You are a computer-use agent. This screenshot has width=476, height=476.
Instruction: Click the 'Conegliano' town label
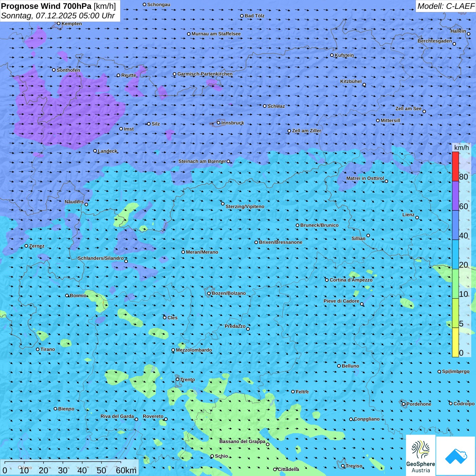[x=367, y=419]
